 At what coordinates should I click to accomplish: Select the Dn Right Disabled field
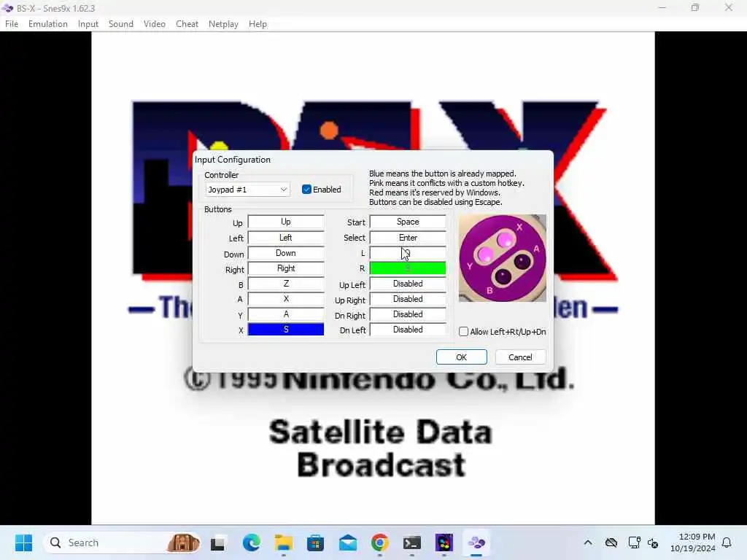(408, 314)
